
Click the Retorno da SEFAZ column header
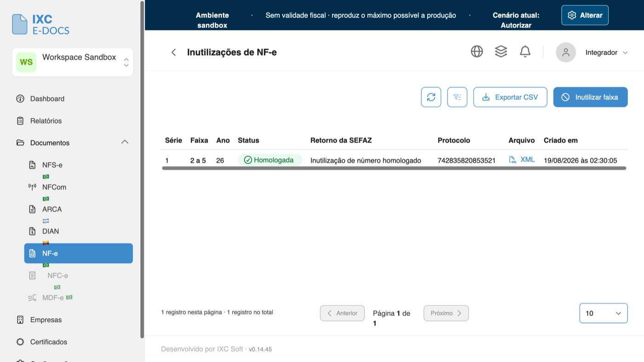341,140
